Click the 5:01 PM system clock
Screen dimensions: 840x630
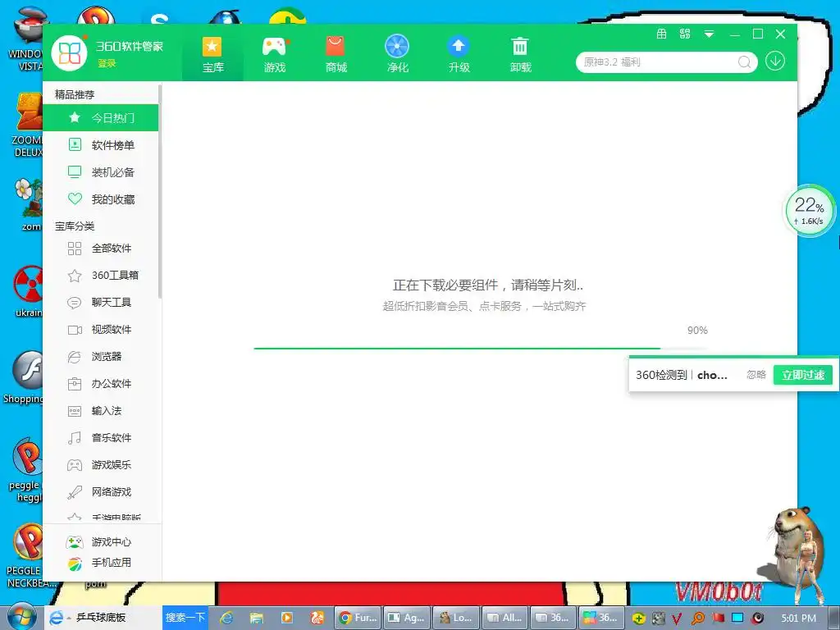(x=798, y=618)
